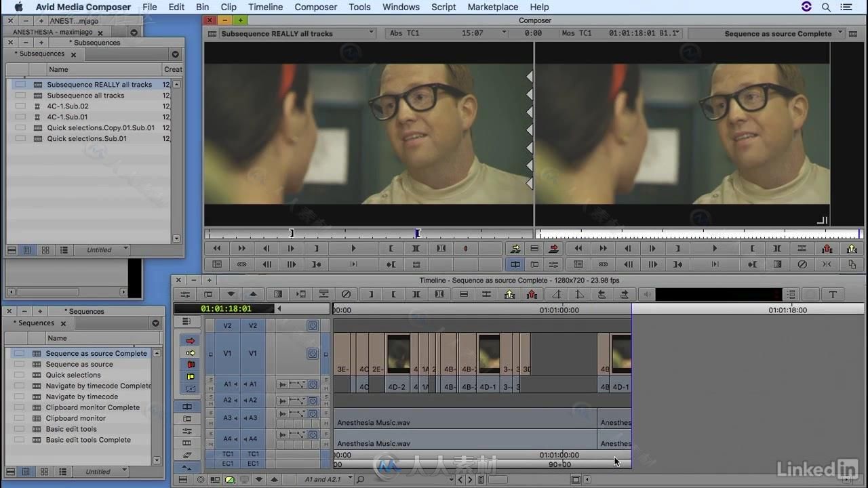Open the Abs TC1 tracking dropdown
This screenshot has height=488, width=868.
[x=504, y=33]
